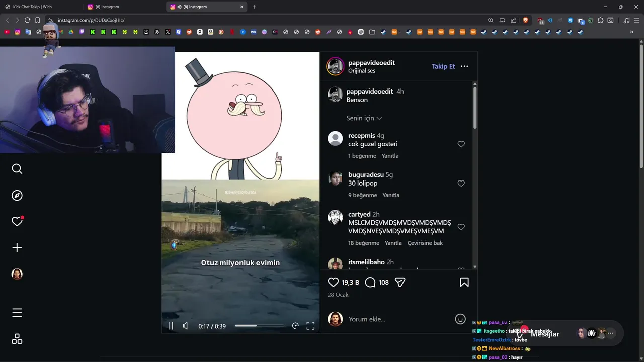Click the create new post plus icon

click(17, 247)
